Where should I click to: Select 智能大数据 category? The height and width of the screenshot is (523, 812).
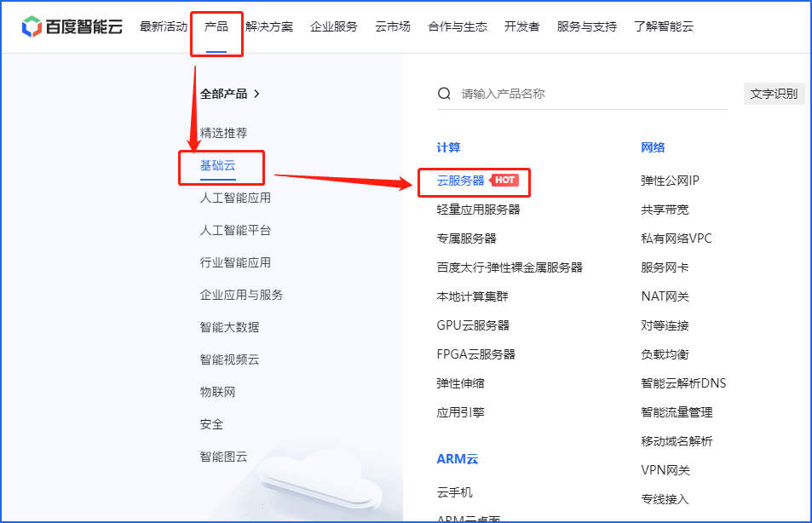[229, 327]
